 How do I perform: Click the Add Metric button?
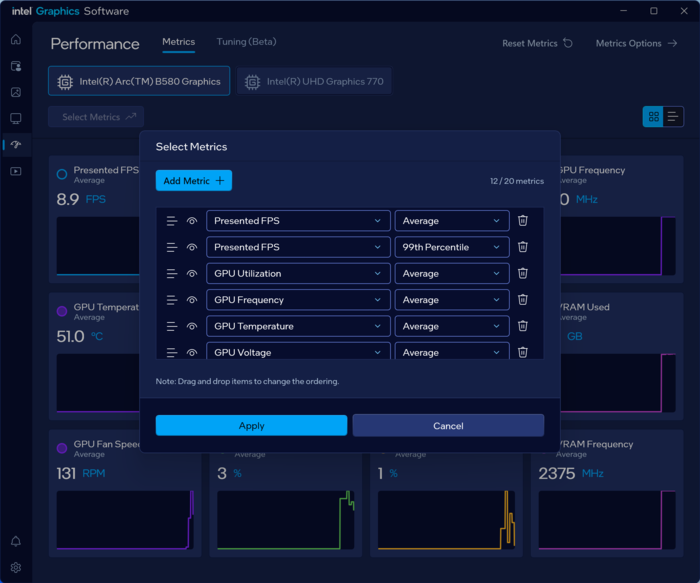click(x=194, y=180)
